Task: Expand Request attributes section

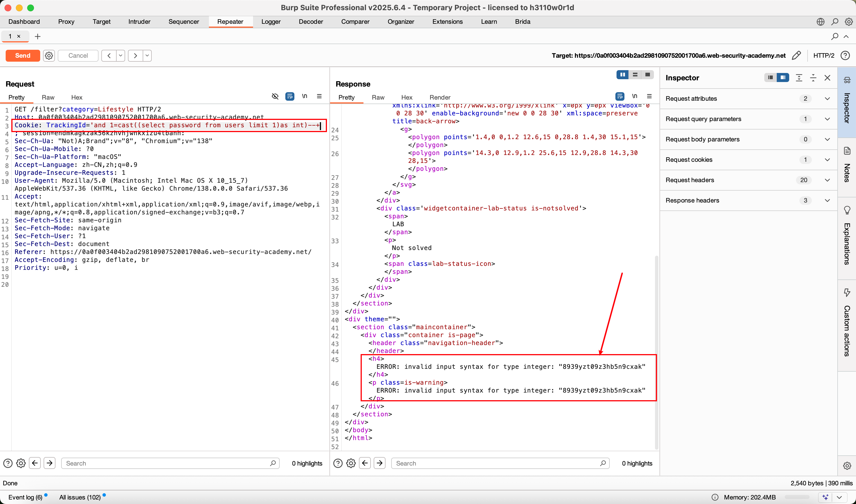Action: point(748,98)
